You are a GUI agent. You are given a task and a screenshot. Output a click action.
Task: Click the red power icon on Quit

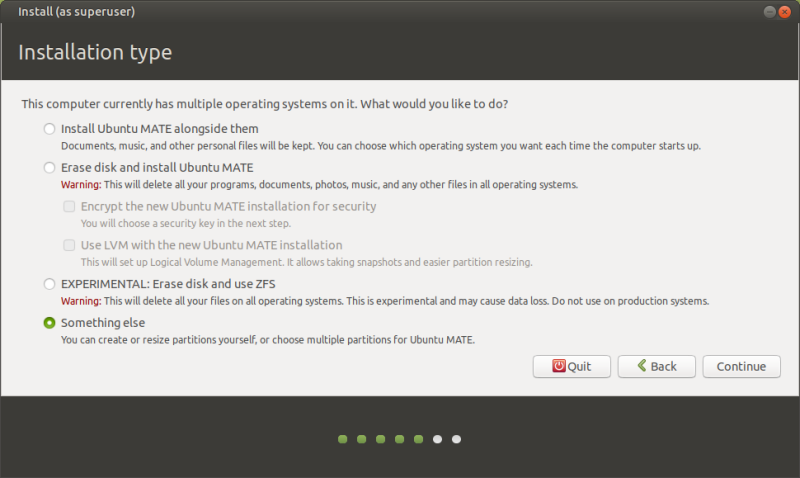tap(559, 366)
